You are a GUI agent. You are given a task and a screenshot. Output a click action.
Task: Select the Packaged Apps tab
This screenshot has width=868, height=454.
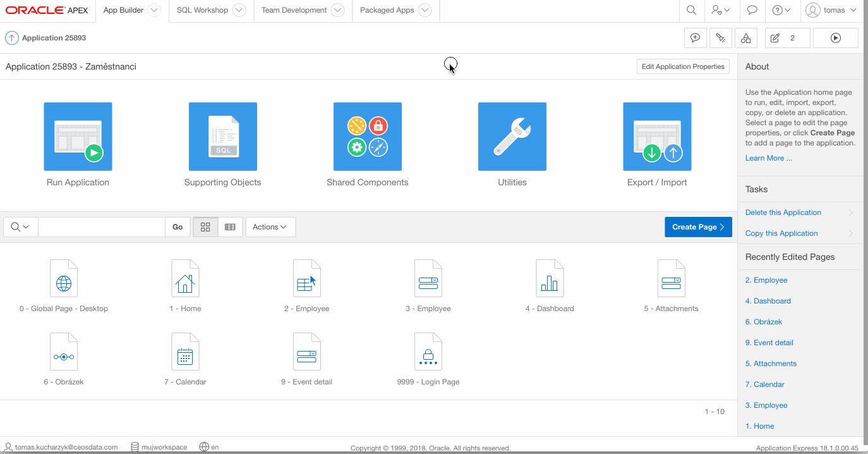(x=387, y=10)
